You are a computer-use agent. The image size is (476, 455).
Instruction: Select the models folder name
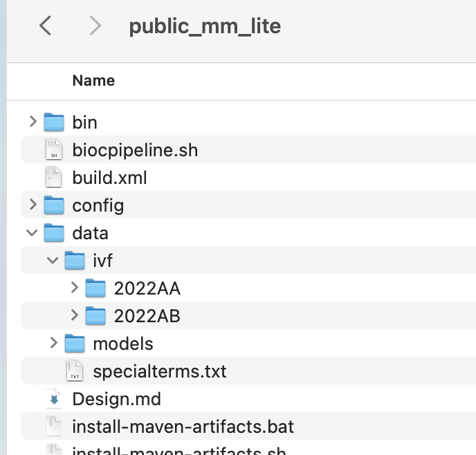pyautogui.click(x=123, y=344)
